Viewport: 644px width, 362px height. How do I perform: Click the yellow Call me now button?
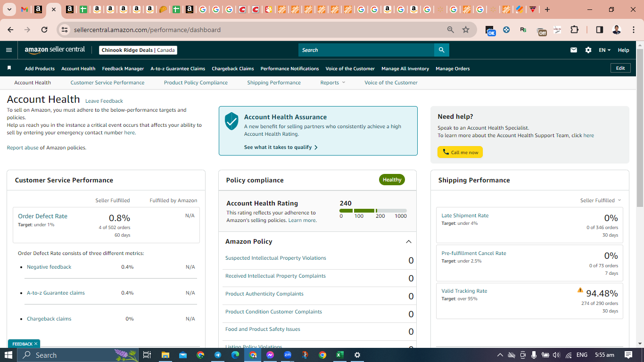(460, 152)
